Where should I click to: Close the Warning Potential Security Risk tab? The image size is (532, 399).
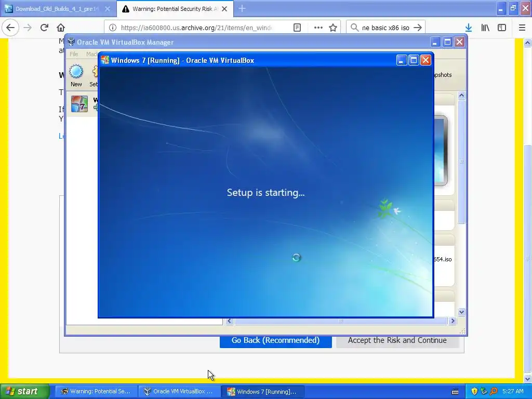click(x=224, y=9)
